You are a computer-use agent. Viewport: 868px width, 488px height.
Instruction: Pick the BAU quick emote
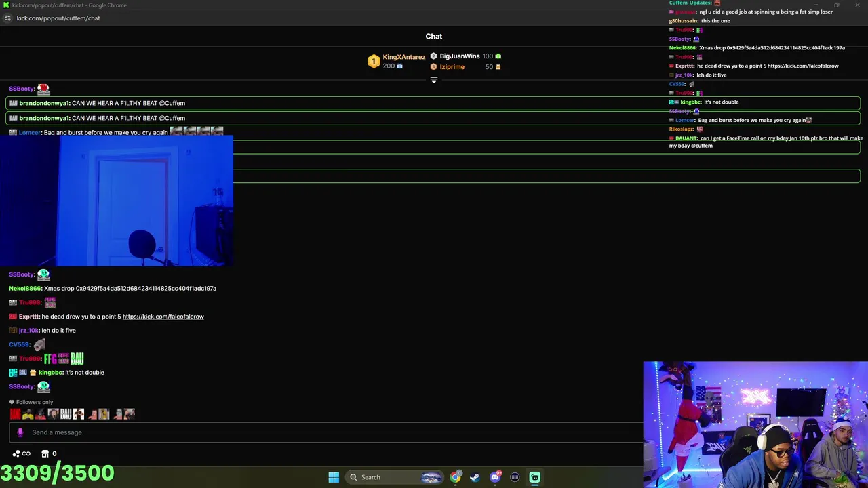click(66, 413)
